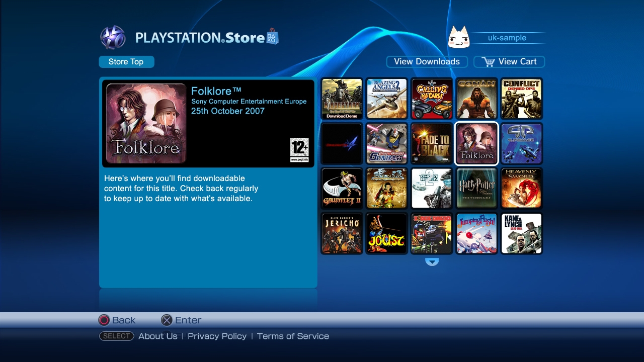Screen dimensions: 644x362
Task: Select the Joust game tile
Action: 387,233
